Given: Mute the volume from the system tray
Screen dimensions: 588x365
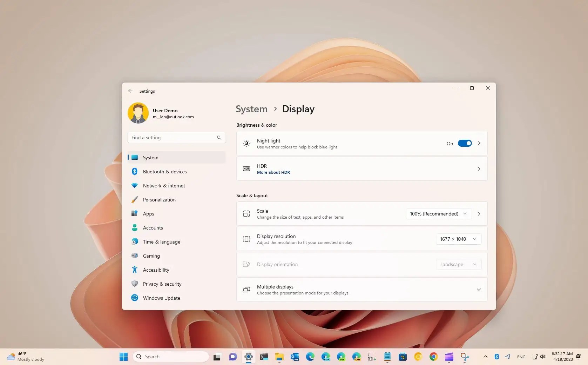Looking at the screenshot, I should click(x=542, y=356).
